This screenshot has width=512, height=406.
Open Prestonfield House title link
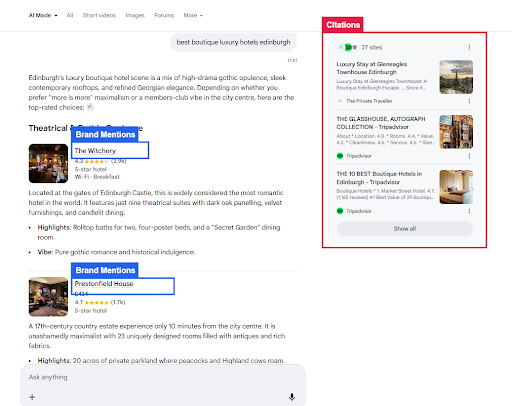[104, 284]
